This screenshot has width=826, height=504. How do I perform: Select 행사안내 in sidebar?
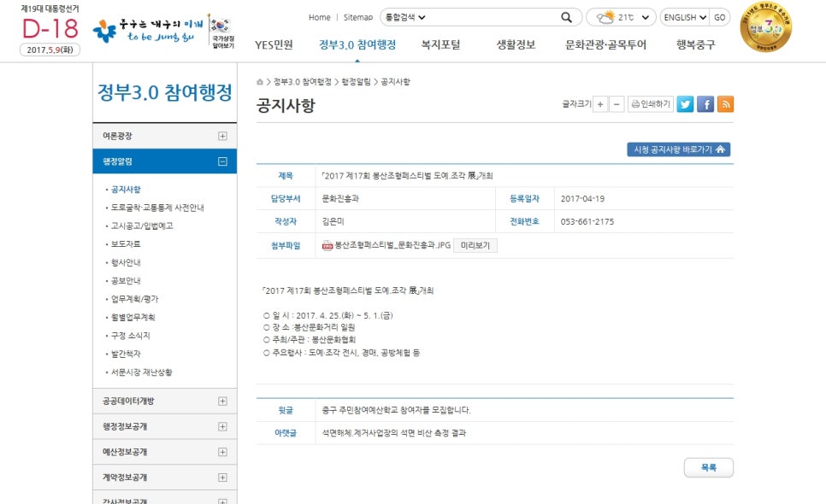pos(126,262)
